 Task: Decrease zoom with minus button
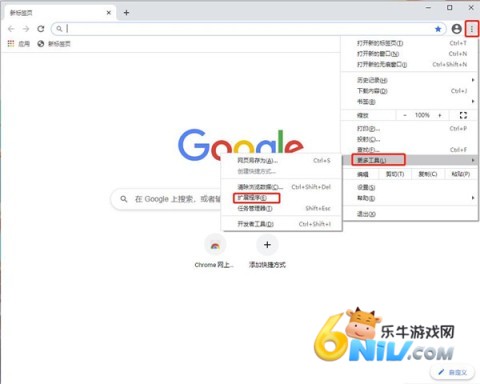(x=405, y=115)
